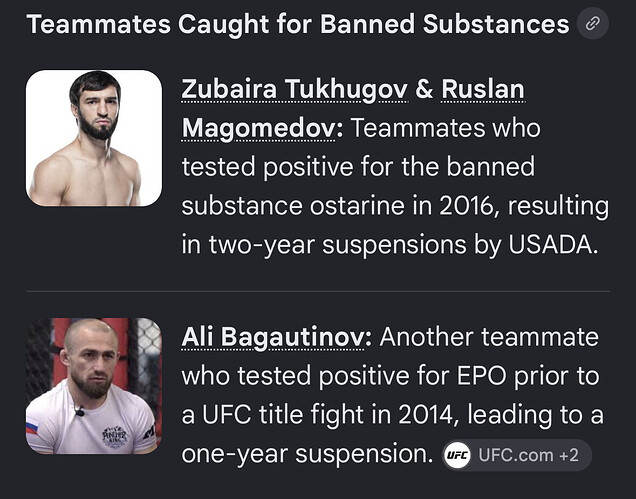Tap the word EPO in Bagautinov entry

481,376
